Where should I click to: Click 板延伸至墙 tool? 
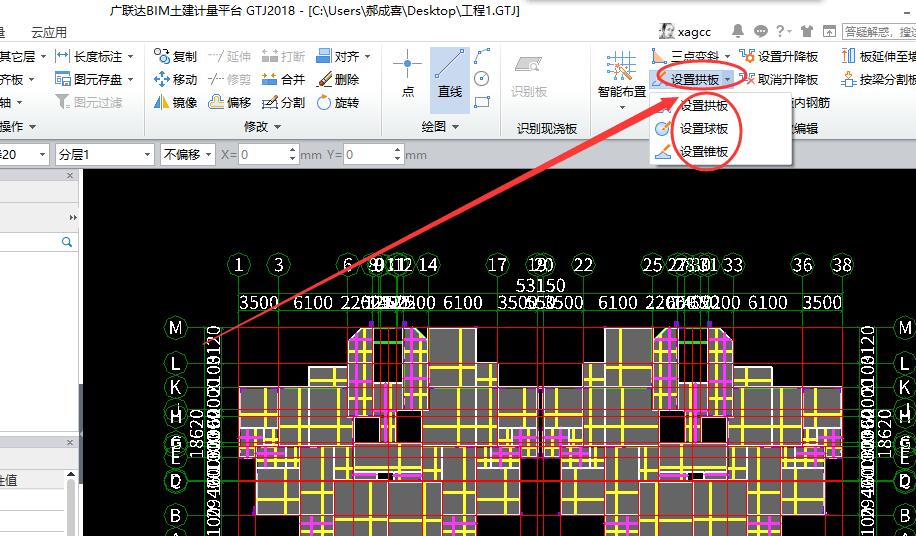point(878,57)
